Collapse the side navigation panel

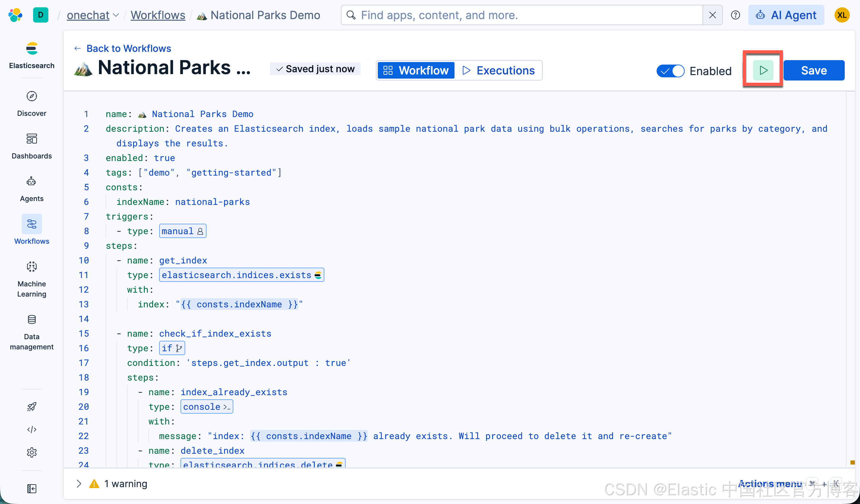32,488
